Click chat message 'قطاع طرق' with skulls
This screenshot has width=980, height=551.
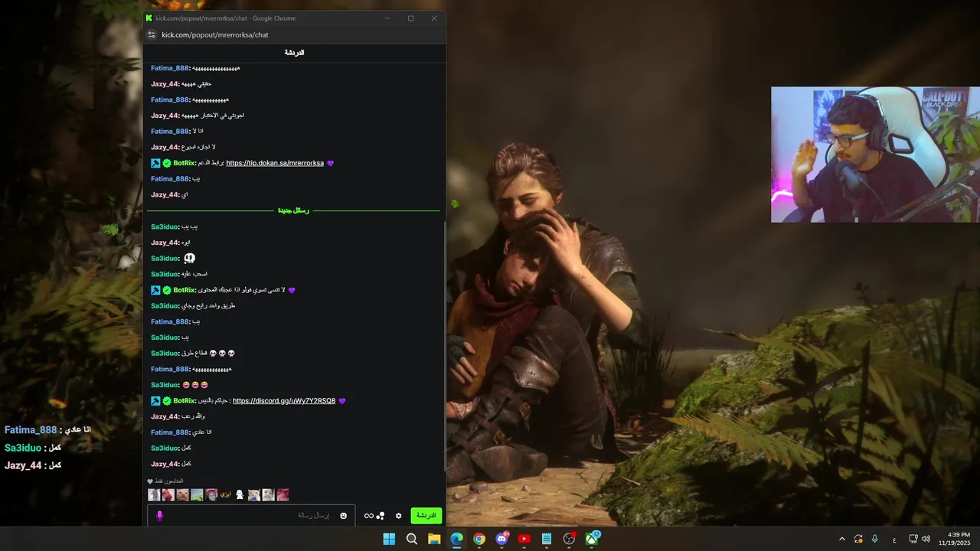pyautogui.click(x=208, y=354)
